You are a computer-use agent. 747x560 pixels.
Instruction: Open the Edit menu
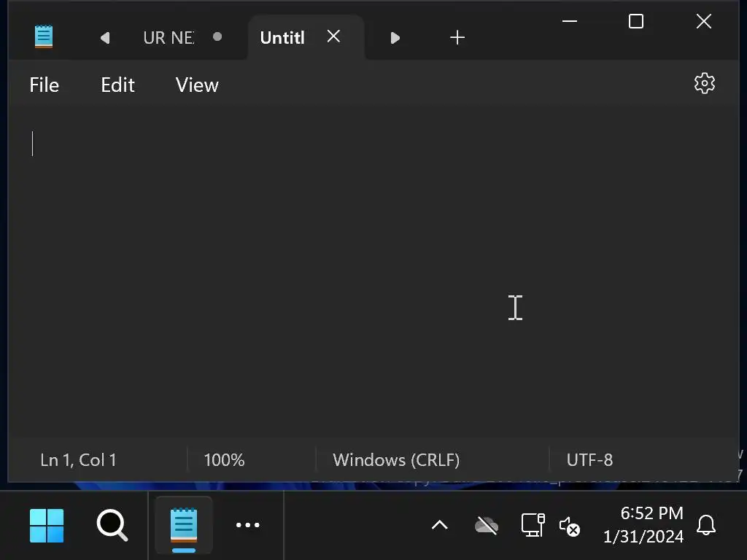tap(117, 85)
